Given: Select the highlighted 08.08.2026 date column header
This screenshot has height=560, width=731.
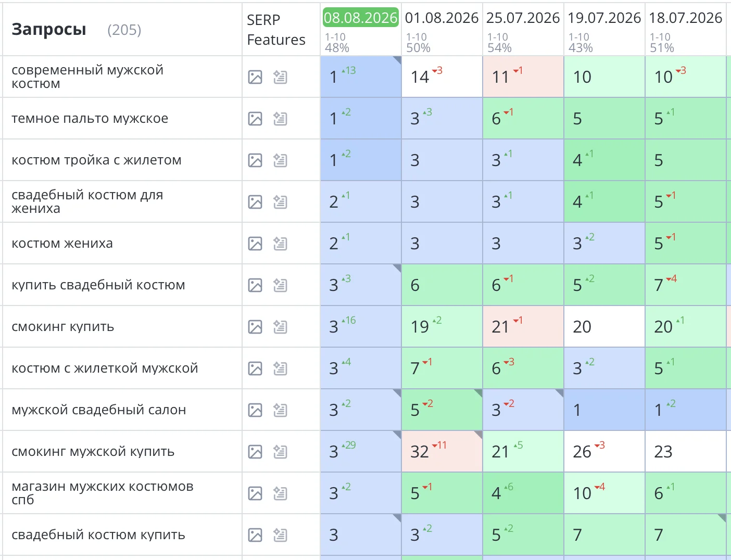Looking at the screenshot, I should pos(361,18).
